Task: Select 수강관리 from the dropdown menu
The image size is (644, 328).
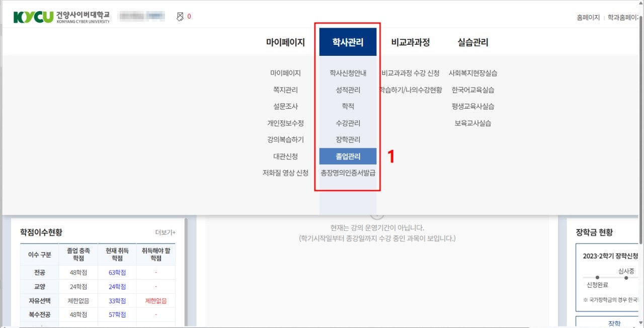Action: 348,123
